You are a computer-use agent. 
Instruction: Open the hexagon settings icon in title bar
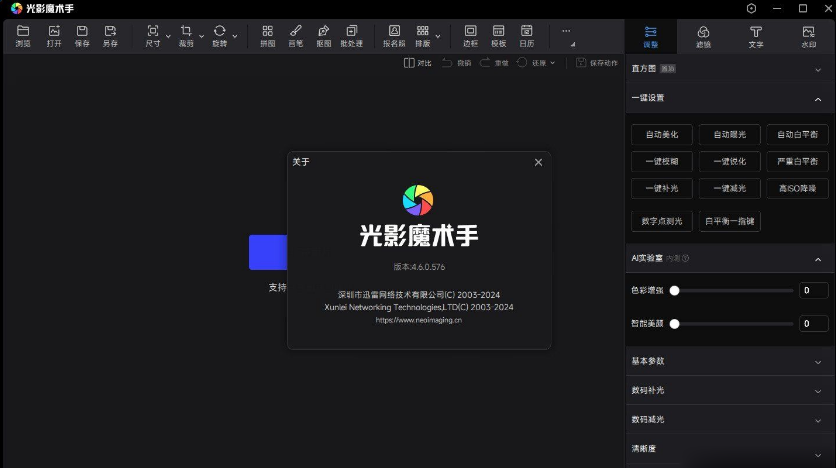[751, 8]
